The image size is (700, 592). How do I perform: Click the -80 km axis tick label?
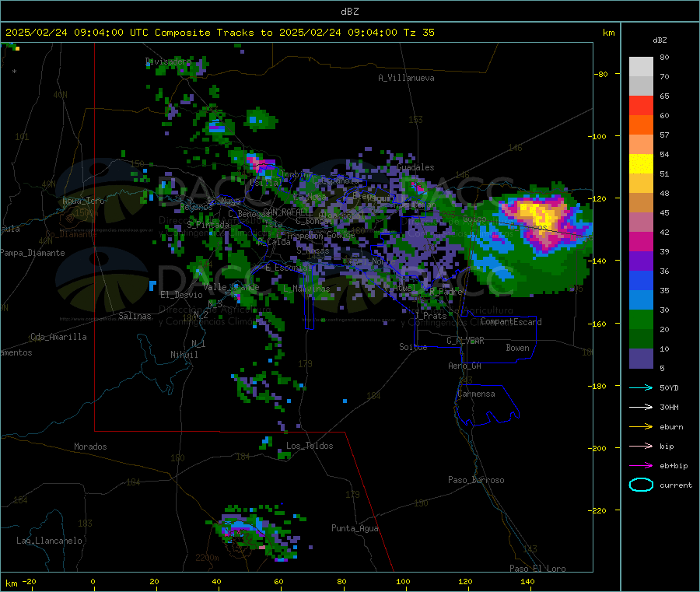pyautogui.click(x=601, y=74)
